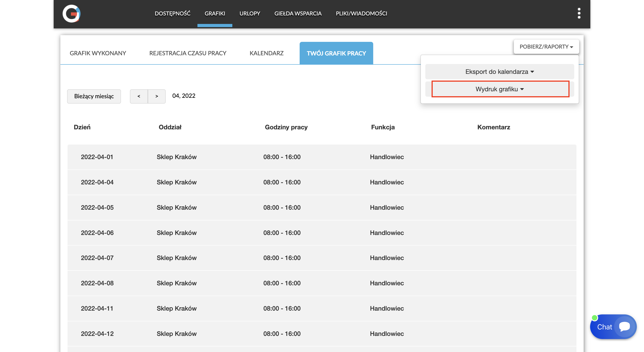Expand Wydruk grafiku dropdown
The width and height of the screenshot is (644, 352).
pos(500,89)
